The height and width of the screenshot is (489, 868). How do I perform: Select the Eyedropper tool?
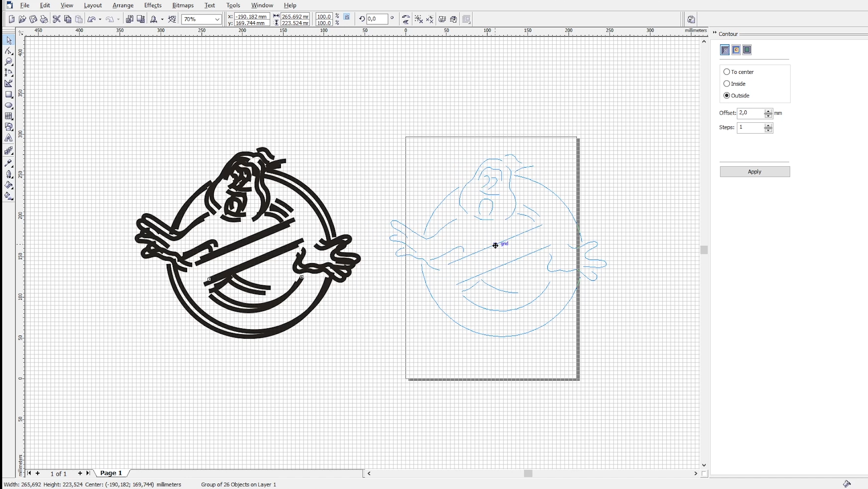9,163
